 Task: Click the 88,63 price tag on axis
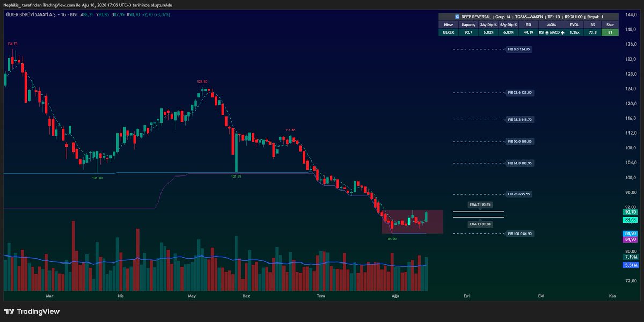(630, 220)
